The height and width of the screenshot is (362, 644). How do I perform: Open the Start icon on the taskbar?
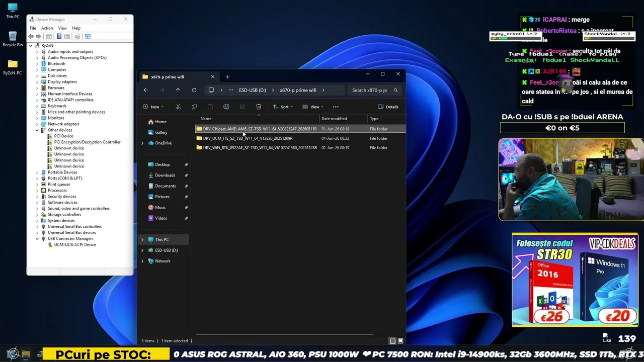click(13, 354)
